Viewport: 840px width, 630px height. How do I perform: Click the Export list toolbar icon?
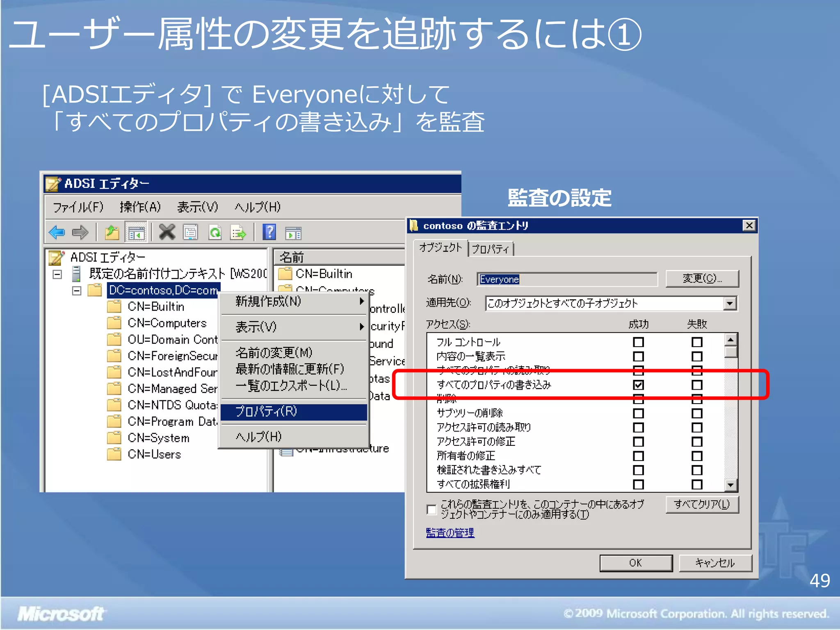click(x=238, y=233)
